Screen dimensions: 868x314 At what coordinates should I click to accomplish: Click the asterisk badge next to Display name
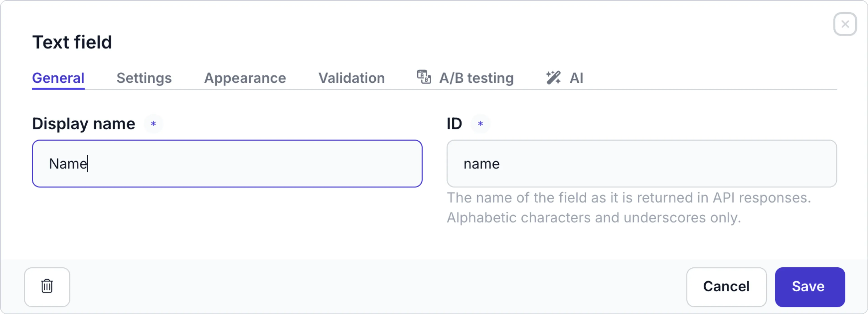(x=153, y=124)
